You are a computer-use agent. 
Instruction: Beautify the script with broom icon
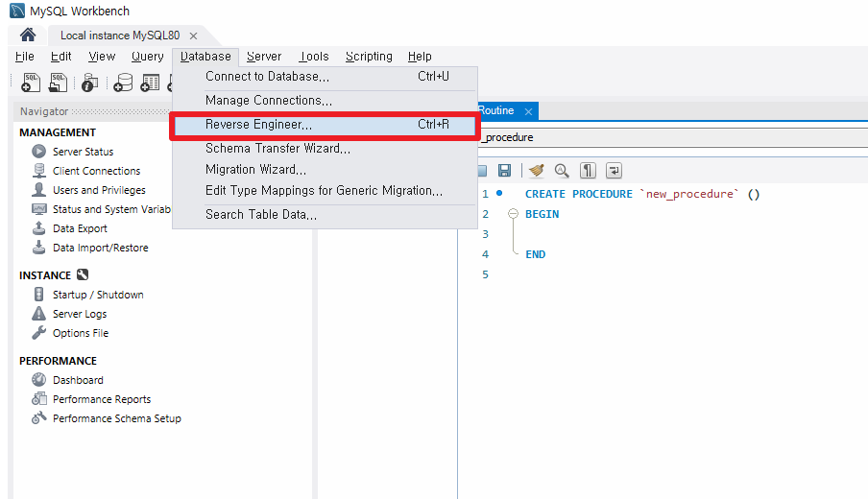click(536, 171)
